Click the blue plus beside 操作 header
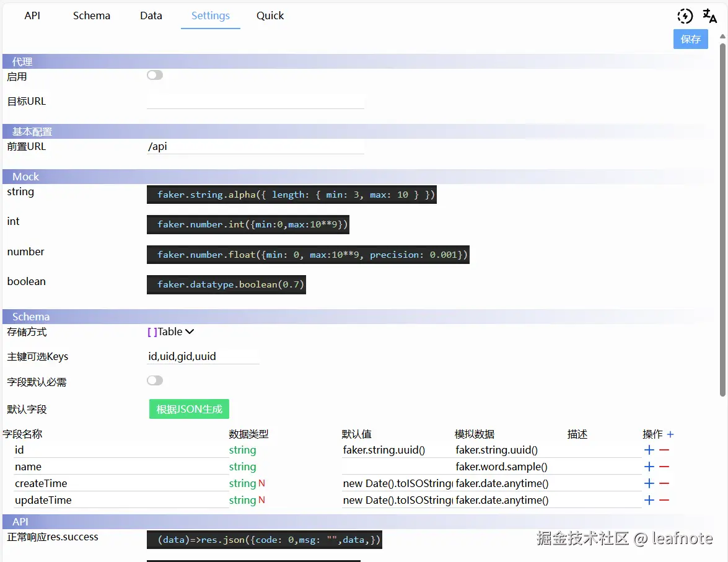Screen dimensions: 728x562 (x=670, y=434)
